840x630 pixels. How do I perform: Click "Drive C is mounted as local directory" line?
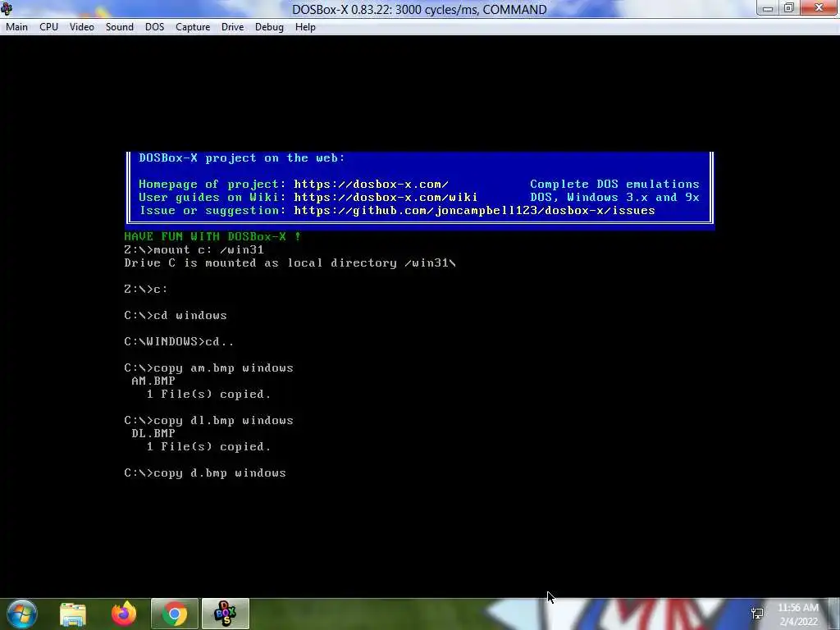click(290, 263)
